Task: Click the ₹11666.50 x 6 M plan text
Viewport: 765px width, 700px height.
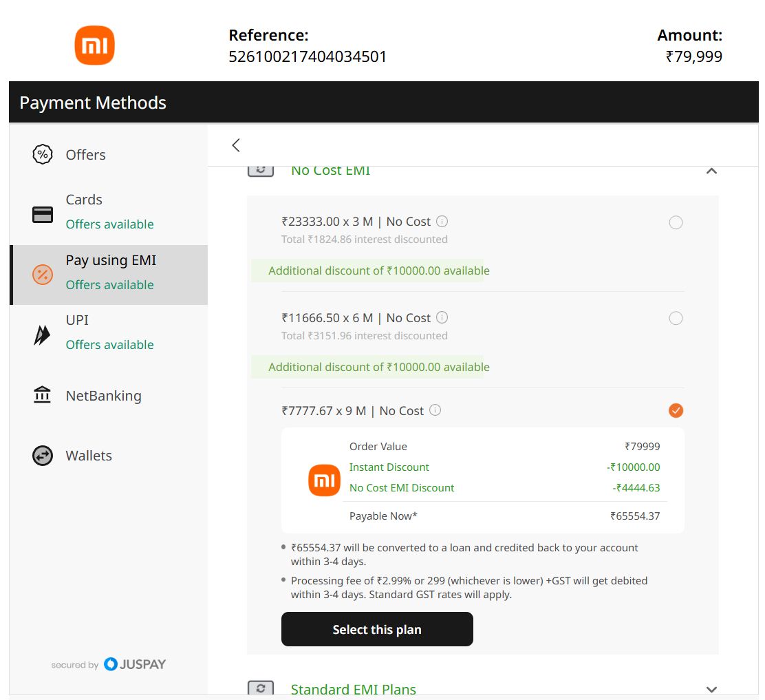Action: click(356, 318)
